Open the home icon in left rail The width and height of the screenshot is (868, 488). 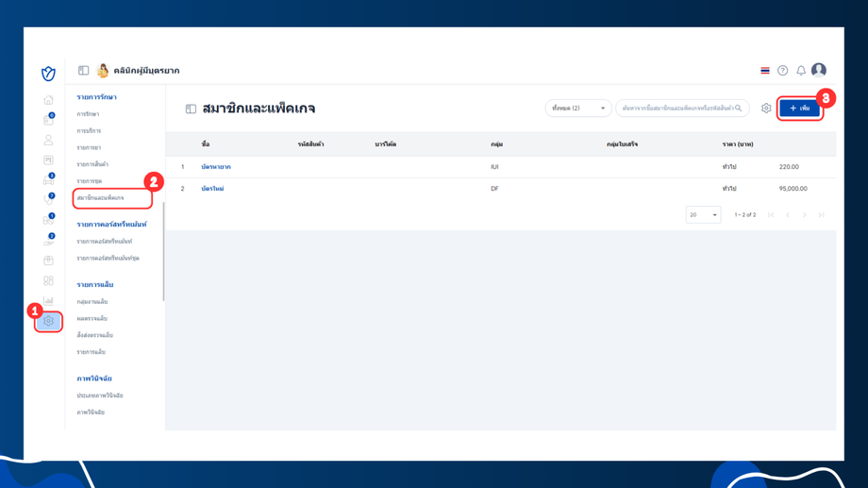tap(48, 100)
